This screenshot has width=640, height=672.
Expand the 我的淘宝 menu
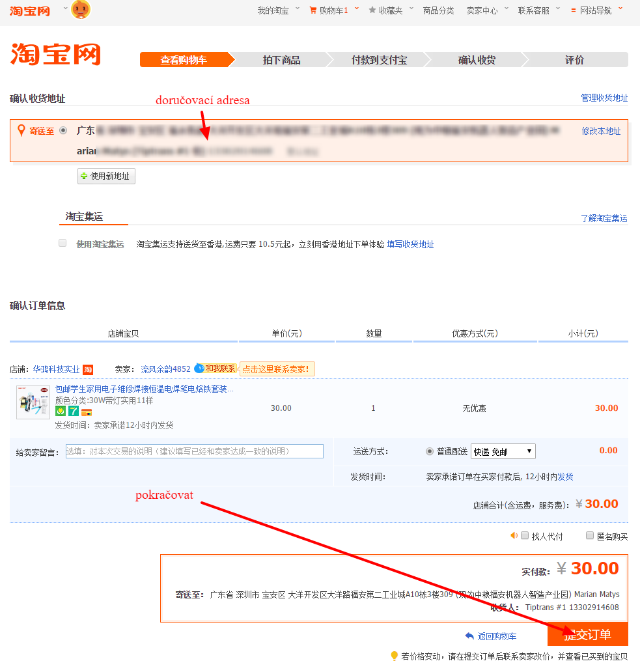pyautogui.click(x=273, y=10)
